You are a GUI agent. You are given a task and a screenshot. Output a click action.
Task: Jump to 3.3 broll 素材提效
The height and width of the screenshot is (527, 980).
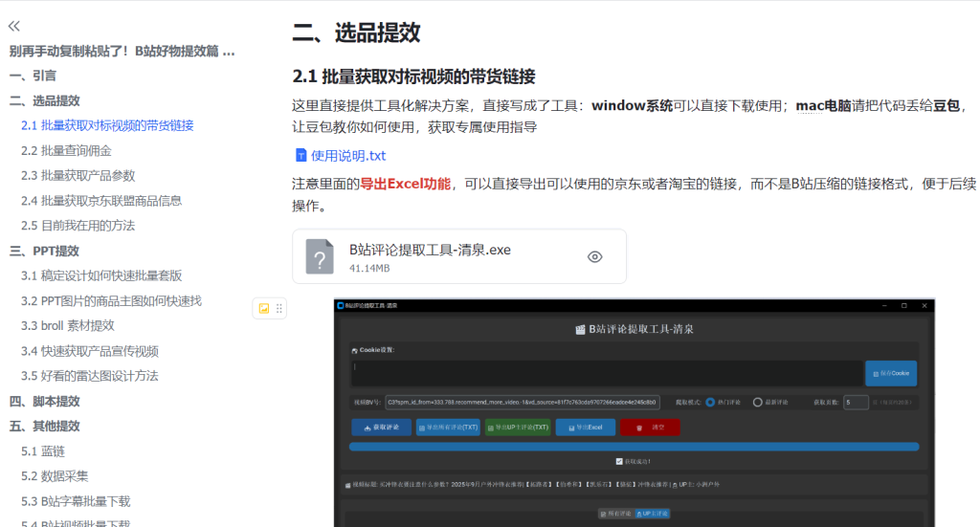coord(68,325)
